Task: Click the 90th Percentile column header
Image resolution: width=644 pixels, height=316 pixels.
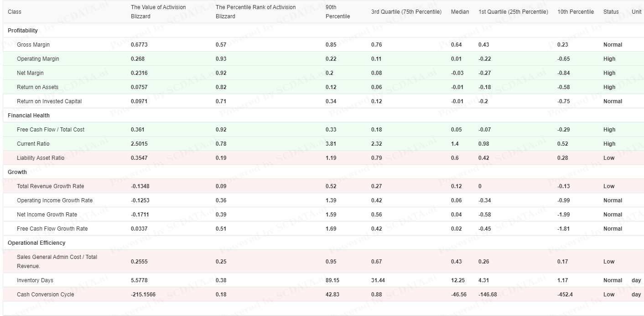Action: (x=338, y=11)
